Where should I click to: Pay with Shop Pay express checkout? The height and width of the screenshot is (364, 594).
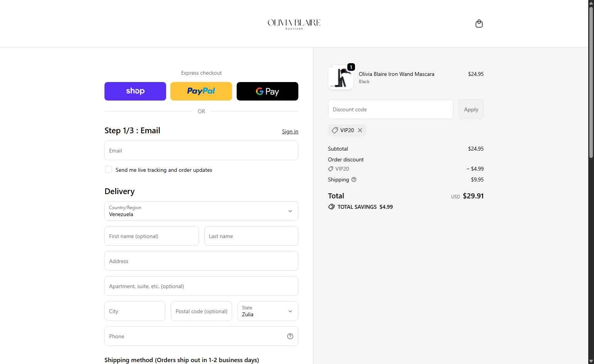[x=135, y=91]
